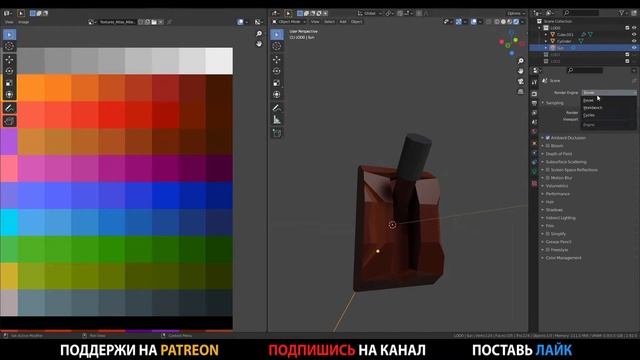Select the Cursor tool in the image editor
Image resolution: width=640 pixels, height=360 pixels.
coord(9,46)
